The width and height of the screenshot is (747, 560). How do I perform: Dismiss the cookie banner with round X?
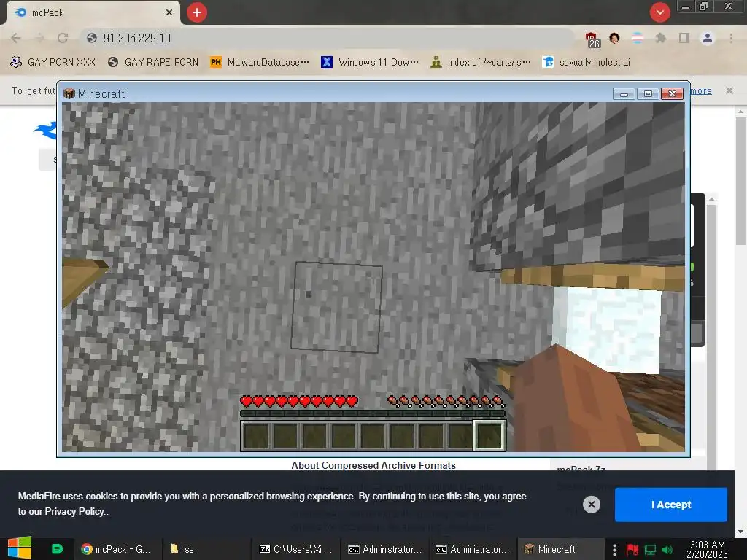tap(591, 505)
